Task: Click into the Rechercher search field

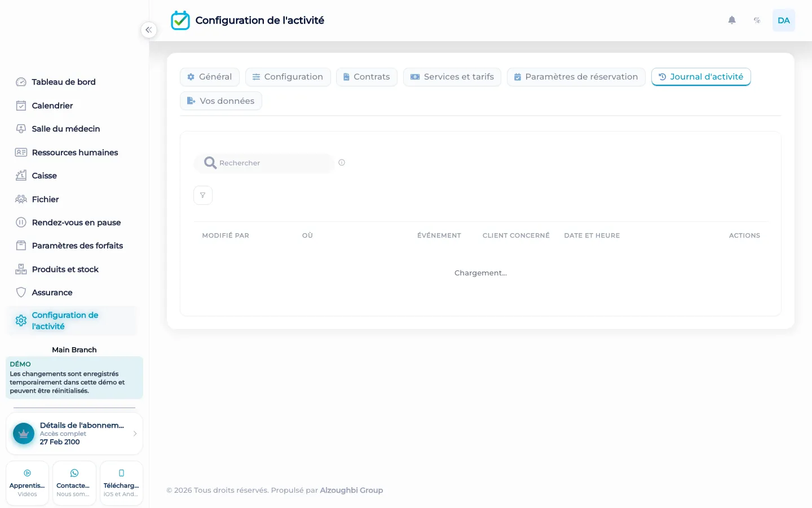Action: [264, 163]
